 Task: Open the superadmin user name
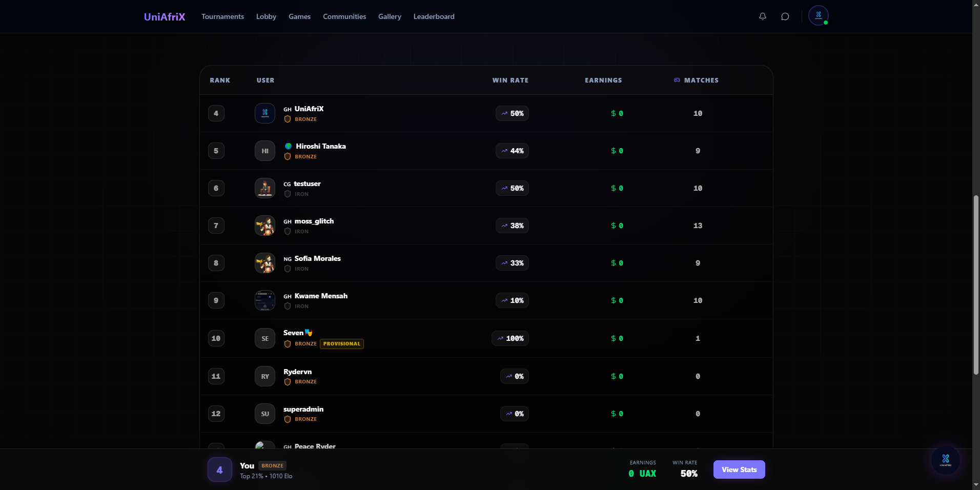pos(303,409)
